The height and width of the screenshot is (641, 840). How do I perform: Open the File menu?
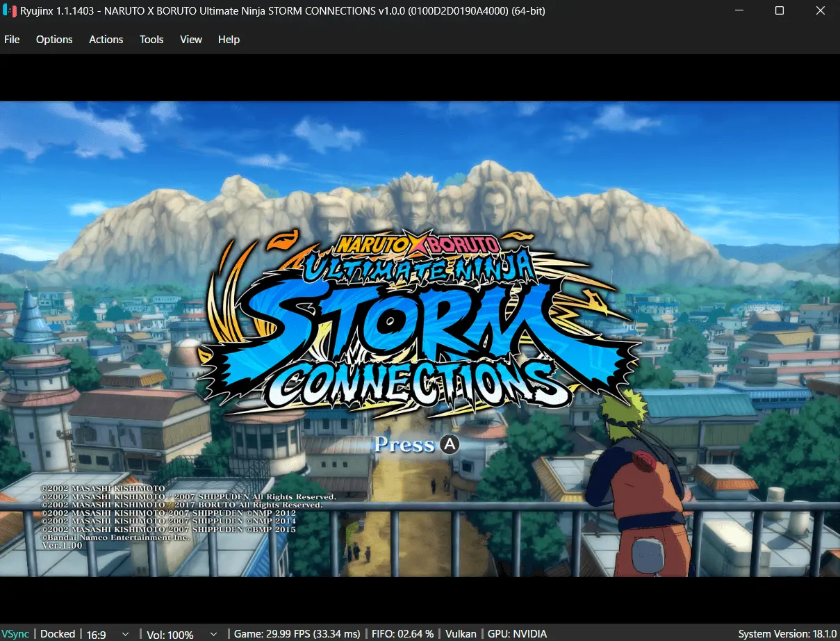(x=12, y=40)
